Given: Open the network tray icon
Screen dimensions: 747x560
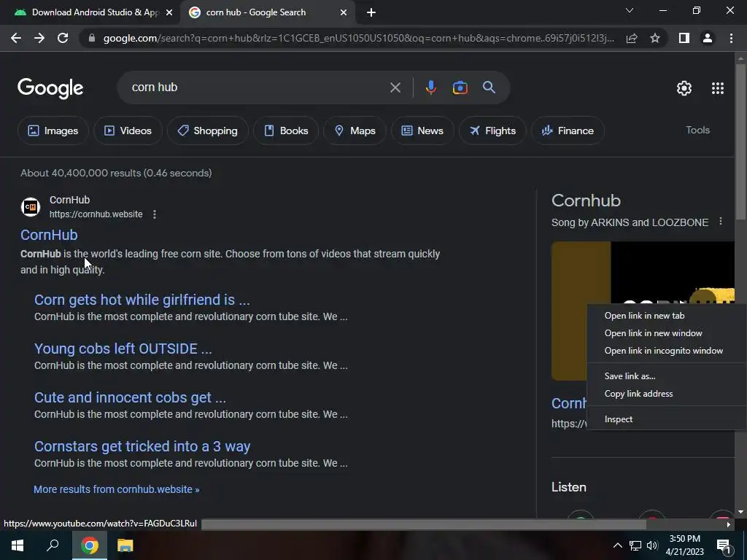Looking at the screenshot, I should point(635,545).
